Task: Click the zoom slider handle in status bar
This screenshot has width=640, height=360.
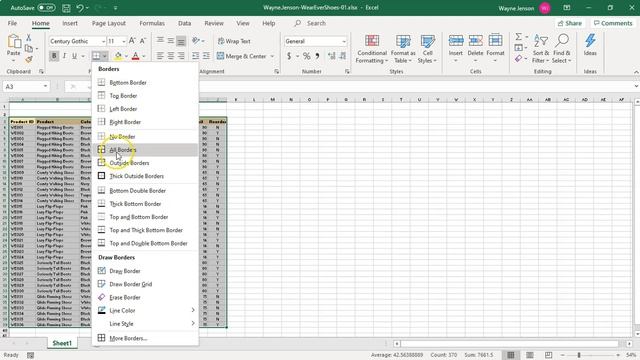Action: 579,355
